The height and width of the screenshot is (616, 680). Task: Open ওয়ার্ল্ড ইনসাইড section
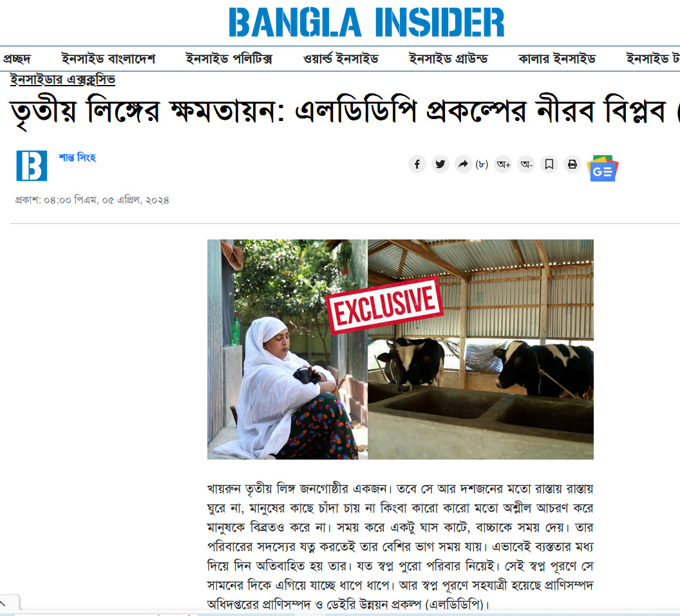[x=341, y=59]
